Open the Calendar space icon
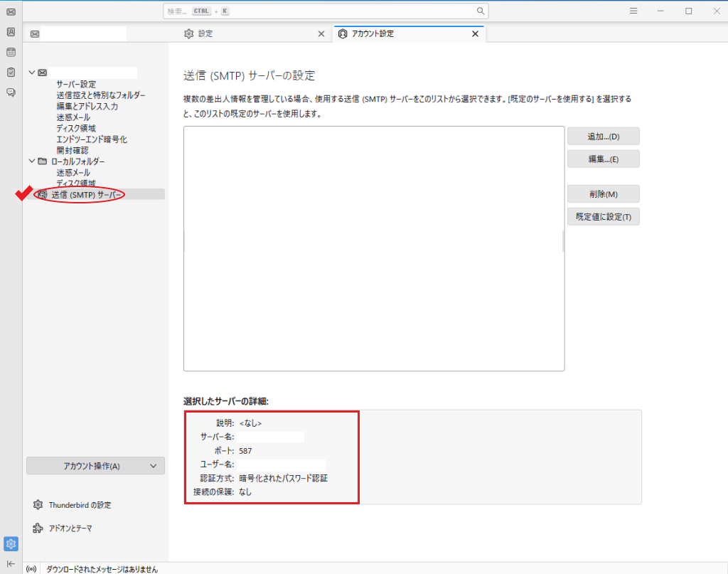Screen dimensions: 728x574 pyautogui.click(x=11, y=52)
